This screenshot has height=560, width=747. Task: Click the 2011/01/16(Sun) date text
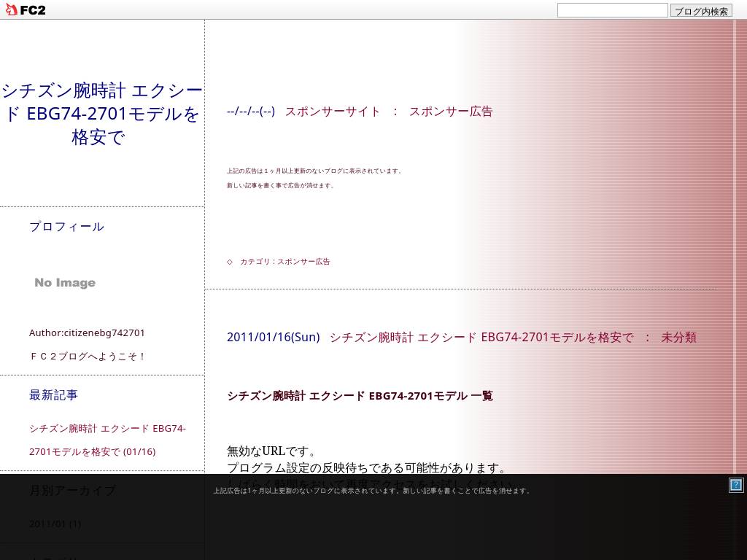(x=273, y=338)
